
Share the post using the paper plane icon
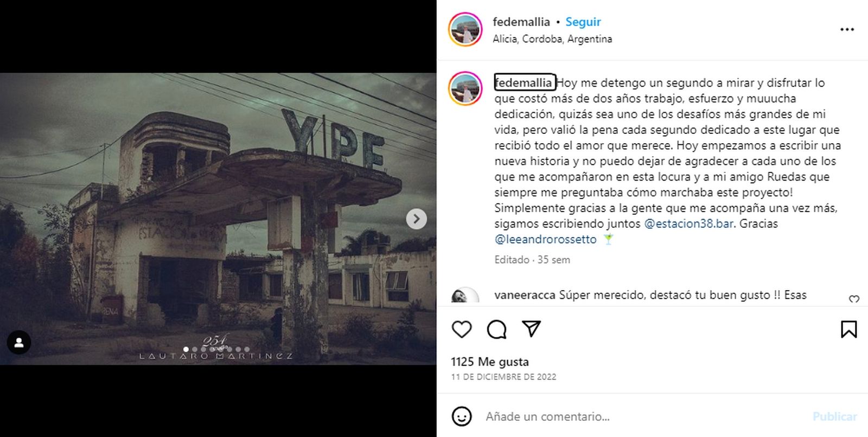tap(531, 329)
